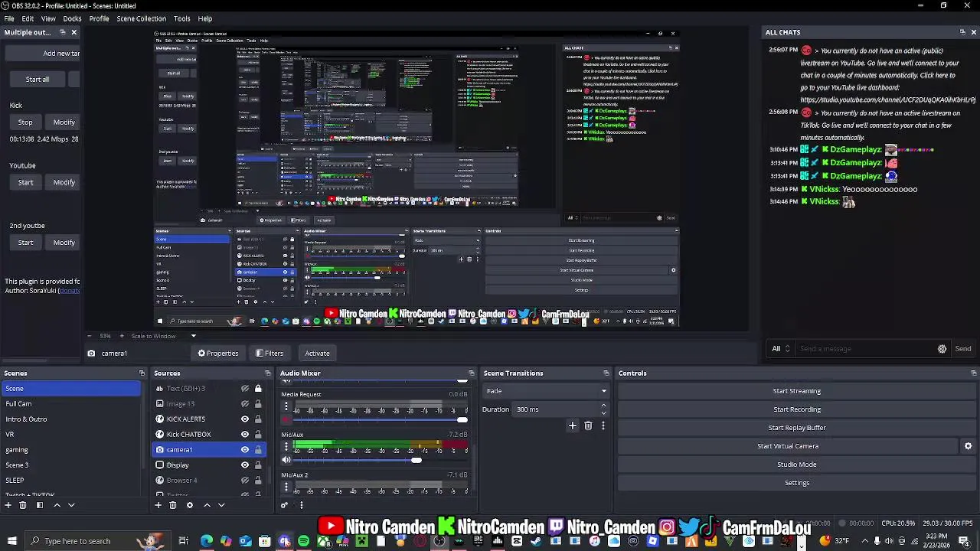Open advanced audio properties gears icon
This screenshot has width=980, height=551.
click(284, 505)
